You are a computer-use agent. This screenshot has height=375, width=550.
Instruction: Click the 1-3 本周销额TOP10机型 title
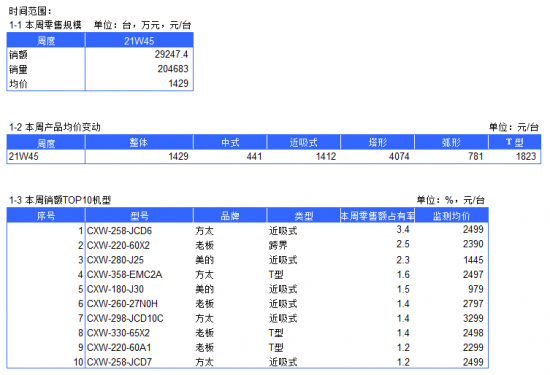coord(60,200)
